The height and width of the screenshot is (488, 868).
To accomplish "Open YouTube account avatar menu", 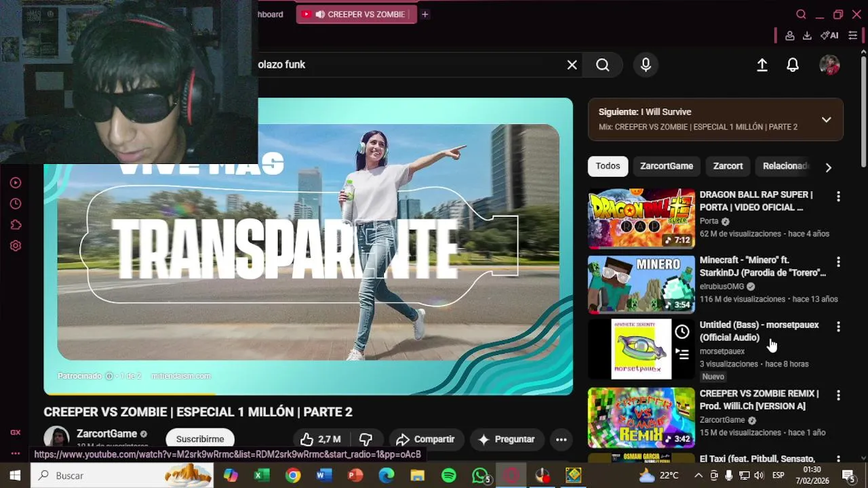I will [829, 64].
